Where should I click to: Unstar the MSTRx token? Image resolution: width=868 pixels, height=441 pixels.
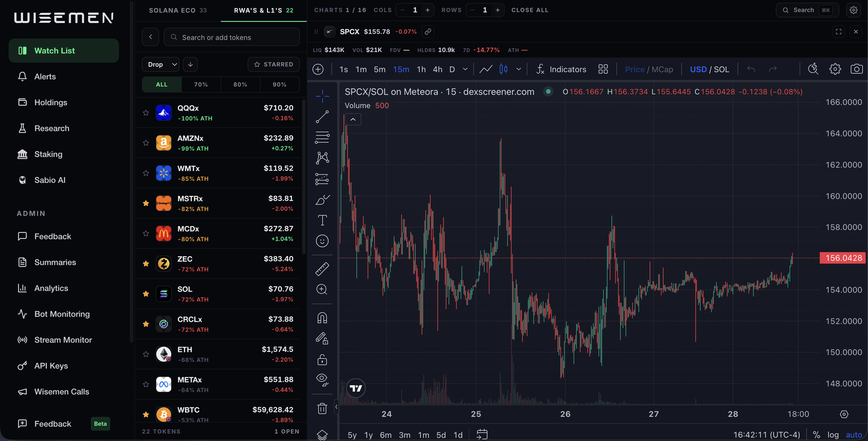click(146, 203)
